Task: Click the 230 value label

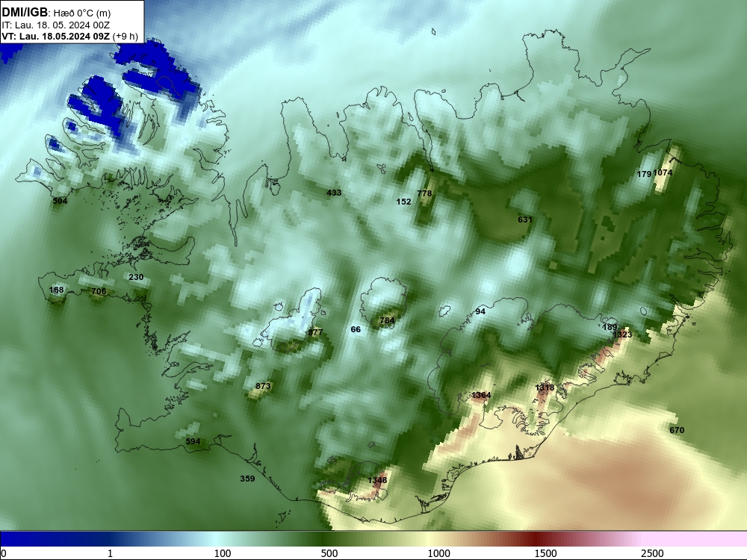Action: [136, 277]
